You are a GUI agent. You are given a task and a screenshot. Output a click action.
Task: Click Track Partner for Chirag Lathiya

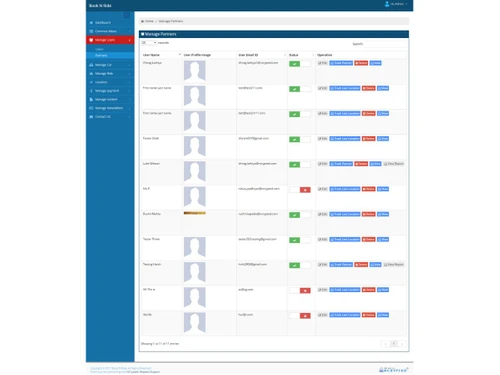[x=341, y=63]
